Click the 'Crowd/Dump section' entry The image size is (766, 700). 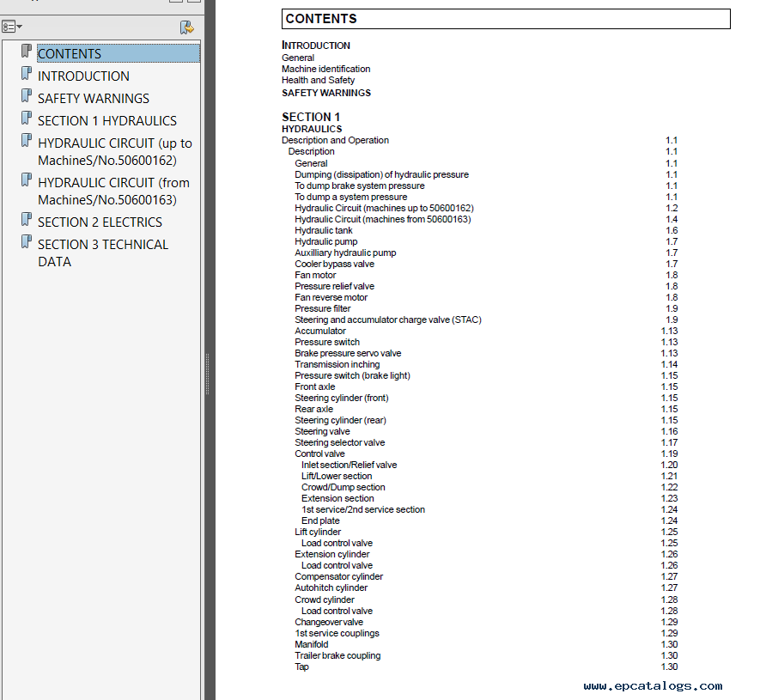coord(343,488)
